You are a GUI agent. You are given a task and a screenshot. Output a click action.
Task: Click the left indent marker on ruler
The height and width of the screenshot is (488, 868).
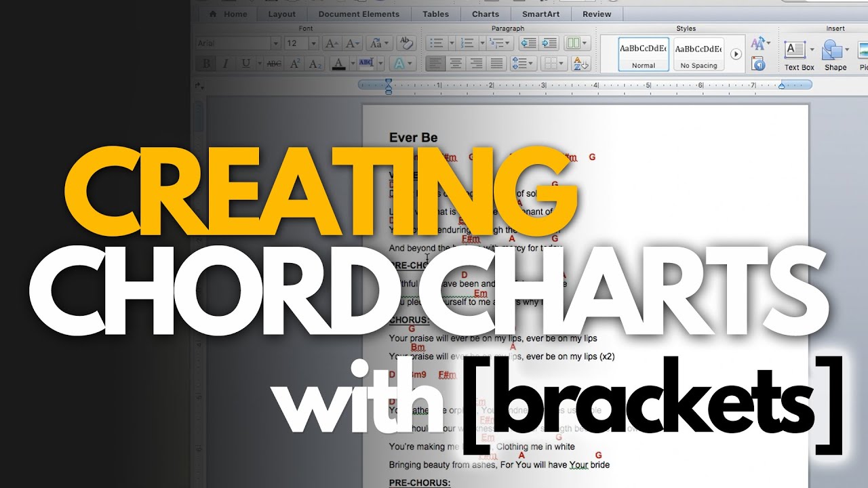point(389,85)
